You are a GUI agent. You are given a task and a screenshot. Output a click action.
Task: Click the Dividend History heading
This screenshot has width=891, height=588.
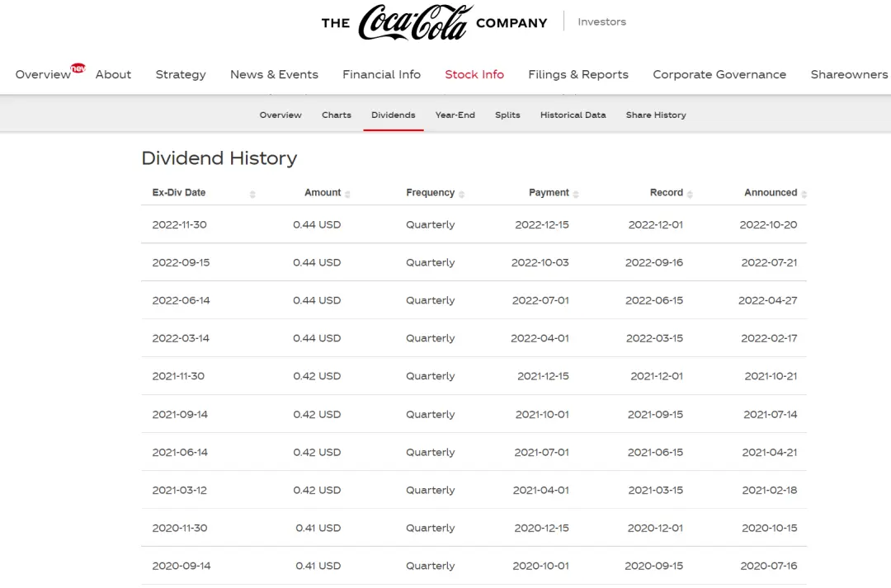[x=219, y=158]
